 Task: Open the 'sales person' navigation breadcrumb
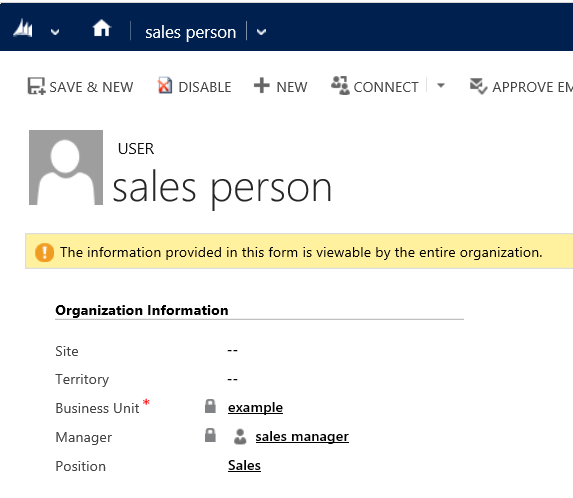[190, 32]
